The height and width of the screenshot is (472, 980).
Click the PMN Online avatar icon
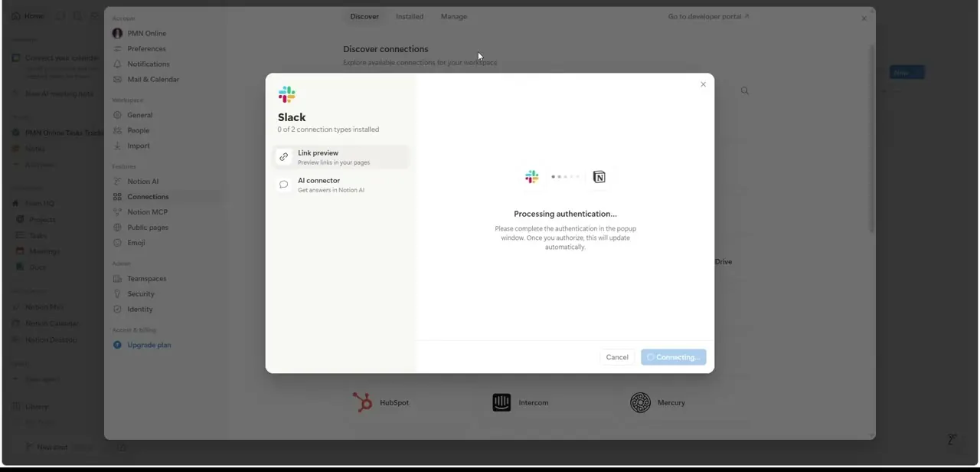pos(117,33)
